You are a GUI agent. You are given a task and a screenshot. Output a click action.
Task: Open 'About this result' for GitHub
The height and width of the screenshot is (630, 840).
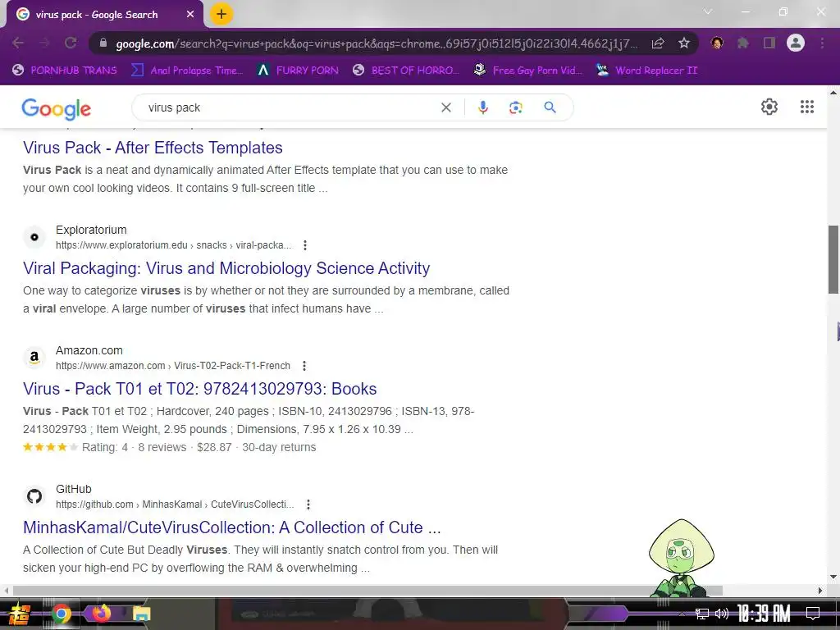[308, 504]
